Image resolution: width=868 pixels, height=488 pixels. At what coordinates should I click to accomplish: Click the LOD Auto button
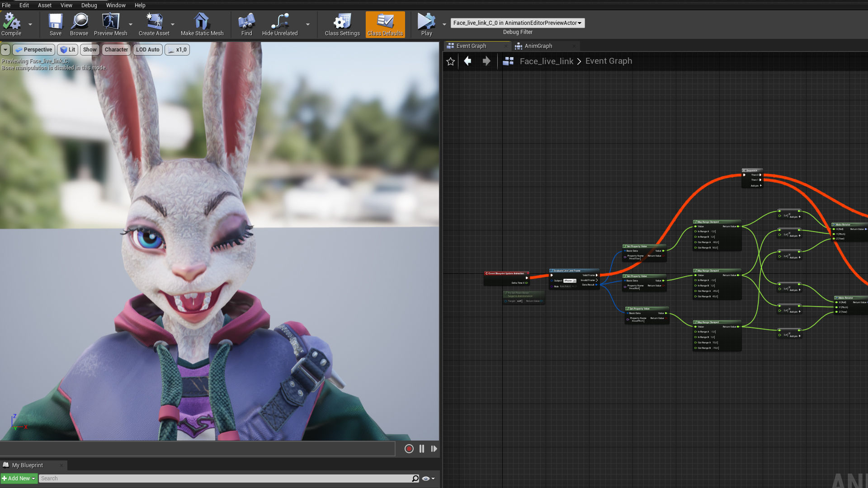click(x=147, y=50)
